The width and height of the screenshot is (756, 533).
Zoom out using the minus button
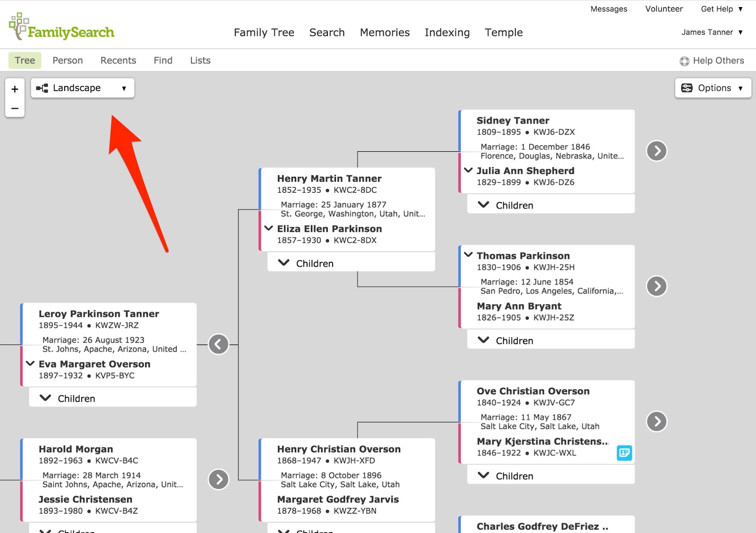coord(15,108)
